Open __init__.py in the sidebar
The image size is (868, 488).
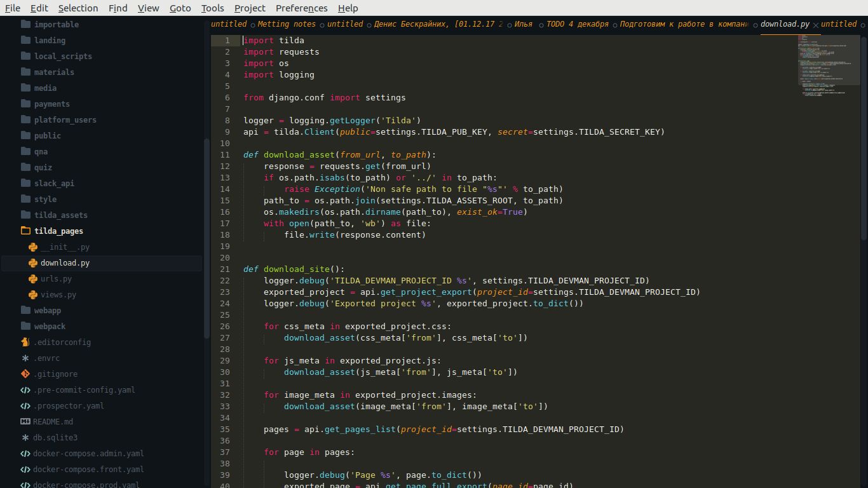click(x=65, y=247)
